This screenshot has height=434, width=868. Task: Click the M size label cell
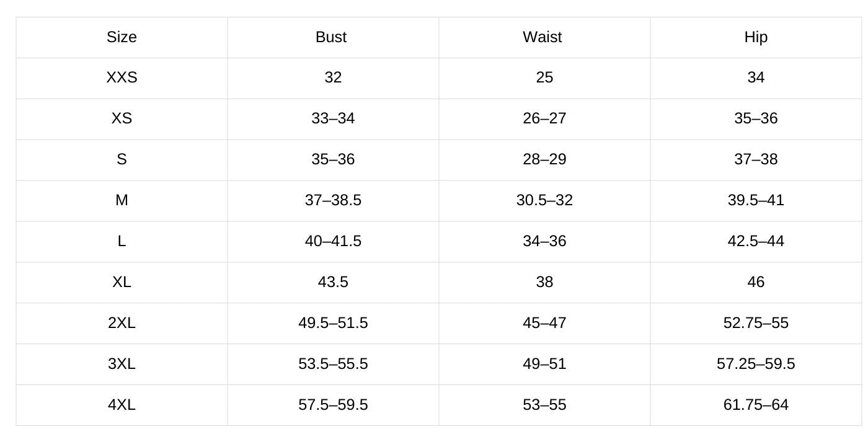[x=122, y=200]
